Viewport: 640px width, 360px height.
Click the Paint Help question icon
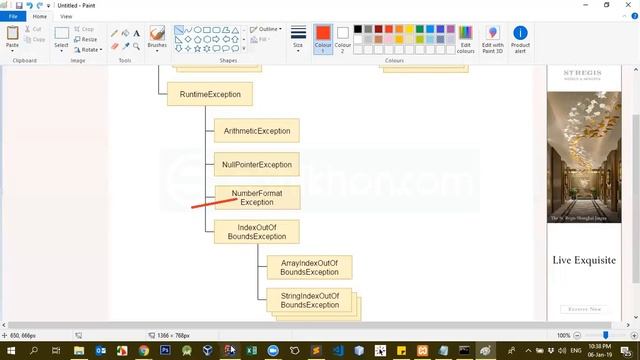635,16
